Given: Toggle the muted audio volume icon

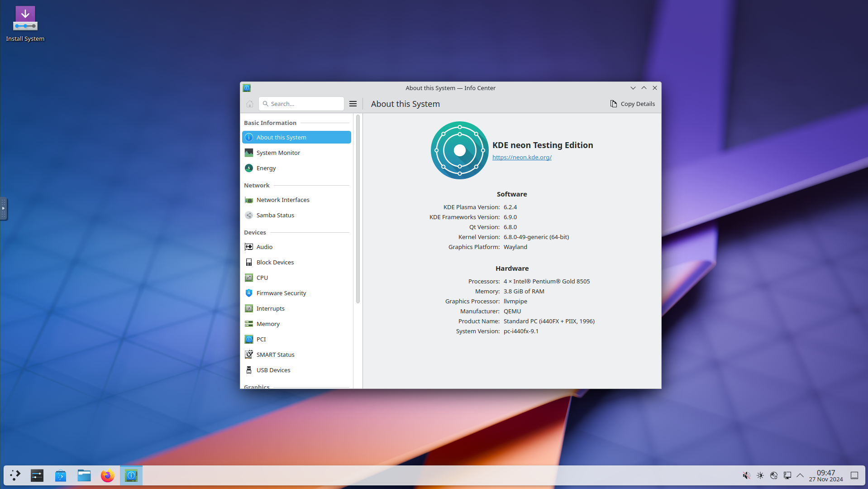Looking at the screenshot, I should pos(746,475).
